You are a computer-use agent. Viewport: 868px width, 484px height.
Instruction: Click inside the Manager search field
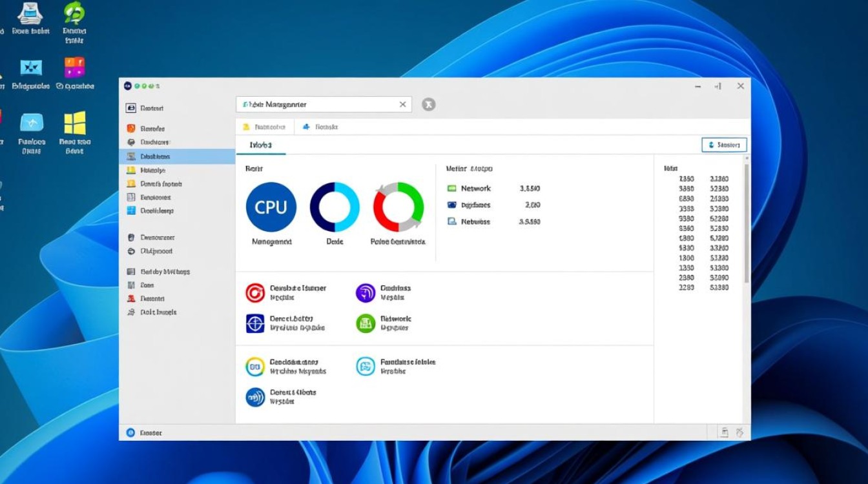click(x=316, y=105)
